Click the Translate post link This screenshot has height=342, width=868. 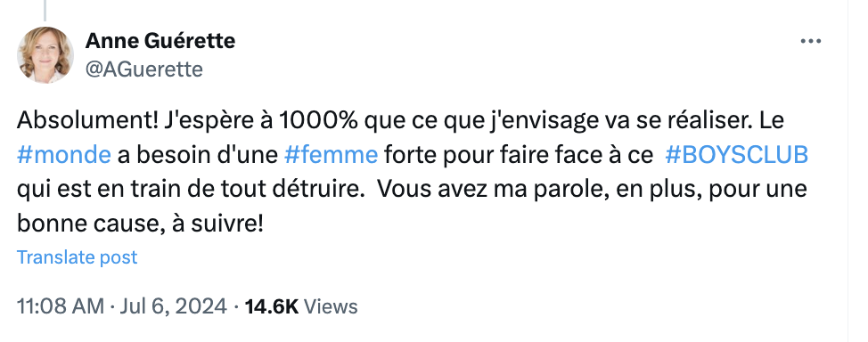77,257
